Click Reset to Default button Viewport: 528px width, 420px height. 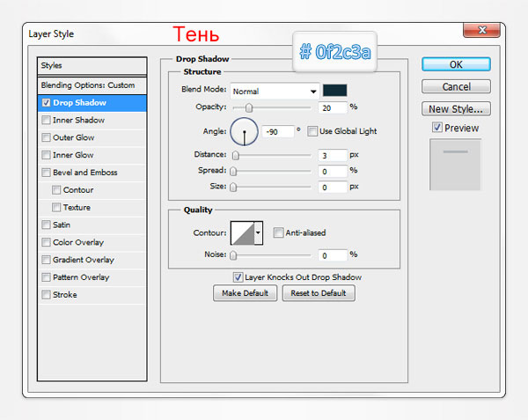pyautogui.click(x=319, y=293)
